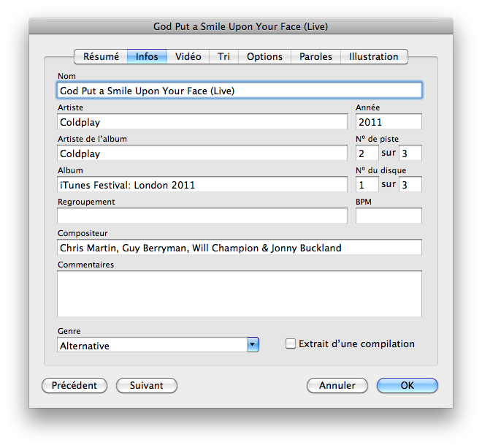This screenshot has height=448, width=482.
Task: Focus the Artiste field
Action: [202, 122]
